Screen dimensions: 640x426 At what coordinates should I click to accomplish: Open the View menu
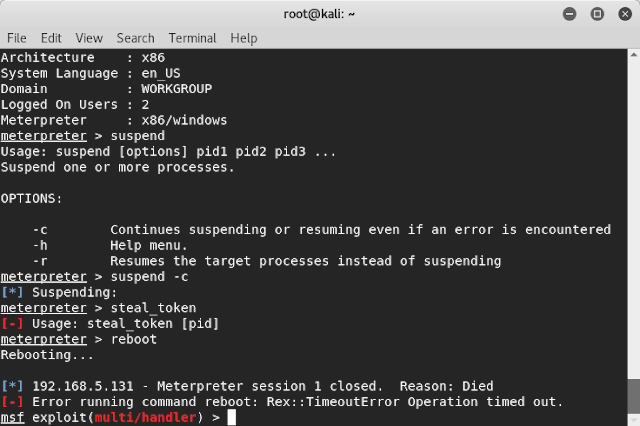pos(89,38)
